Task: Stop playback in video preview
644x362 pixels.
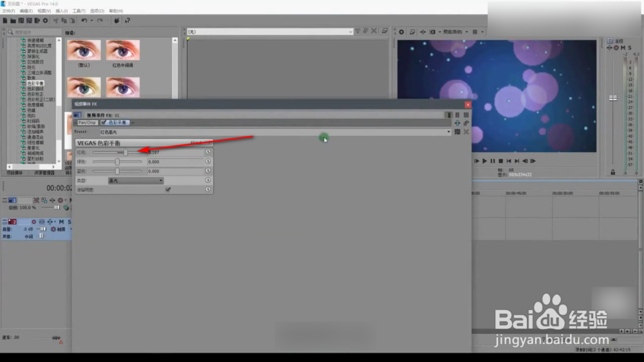Action: coord(500,161)
